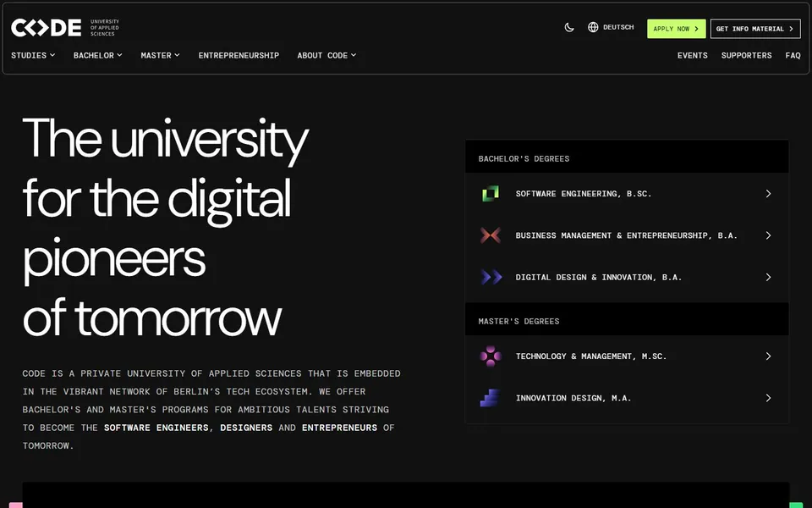Expand the About CODE menu
Image resolution: width=812 pixels, height=508 pixels.
(x=326, y=55)
